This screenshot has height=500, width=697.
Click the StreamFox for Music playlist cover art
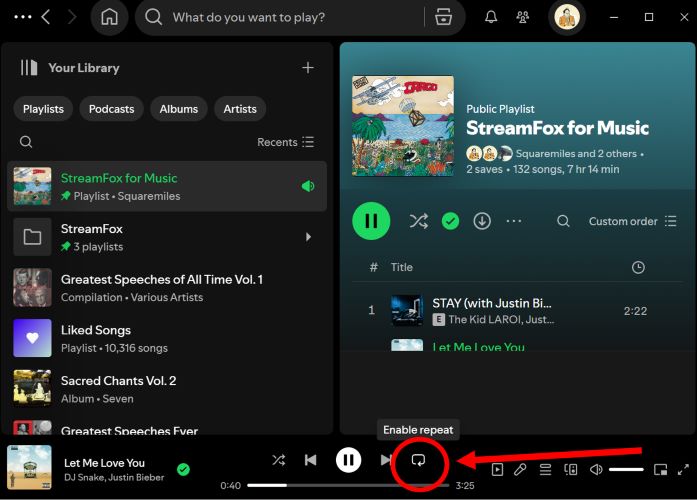403,126
